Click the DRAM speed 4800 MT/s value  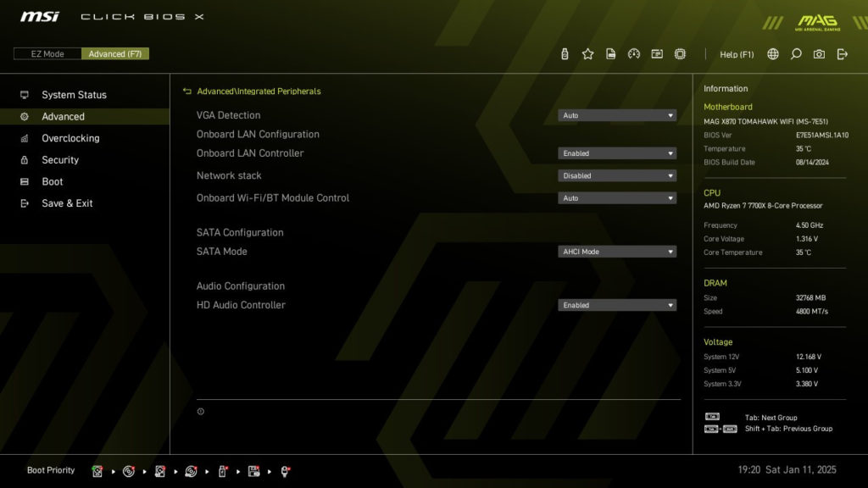(812, 312)
